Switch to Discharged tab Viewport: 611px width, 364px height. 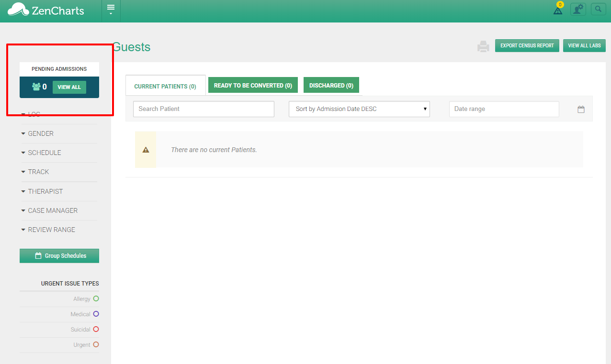331,85
